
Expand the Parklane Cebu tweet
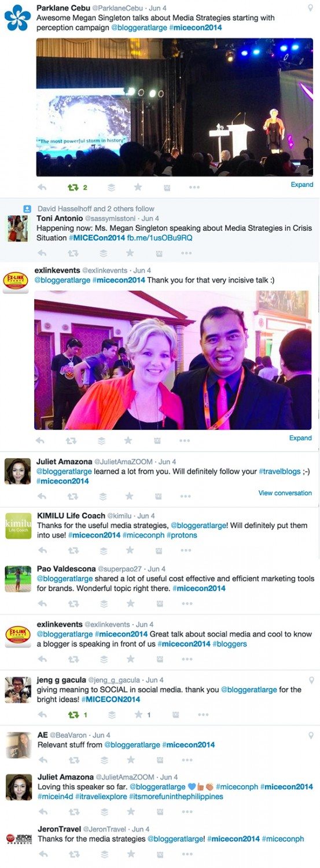coord(301,185)
